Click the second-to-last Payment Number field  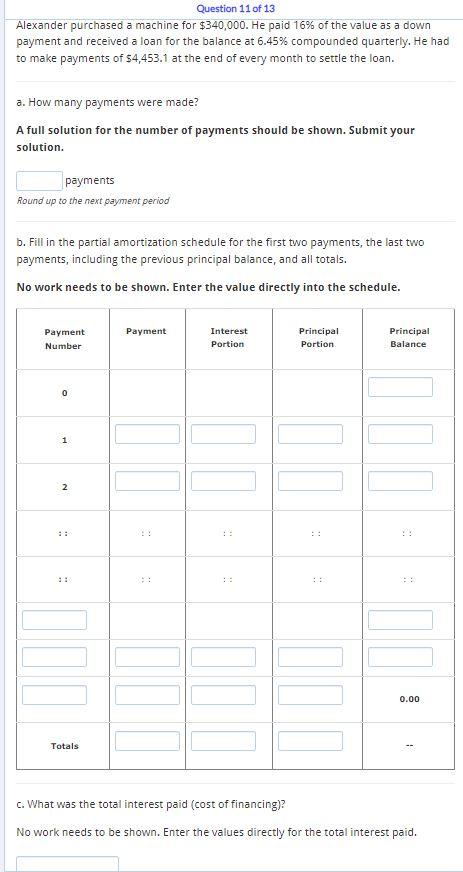(x=54, y=657)
